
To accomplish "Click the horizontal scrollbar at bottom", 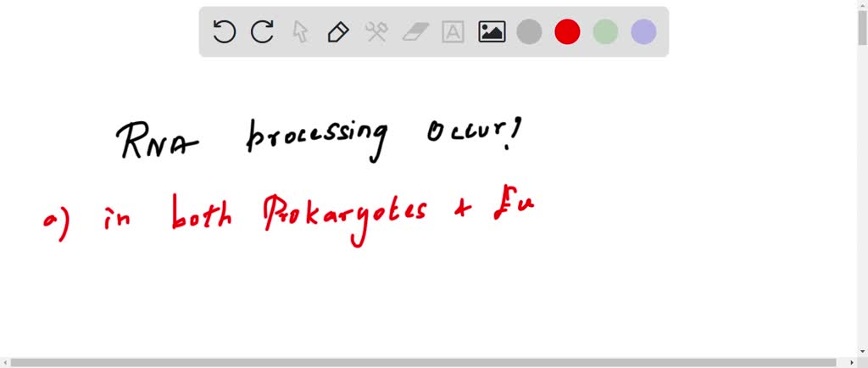I will [x=424, y=362].
